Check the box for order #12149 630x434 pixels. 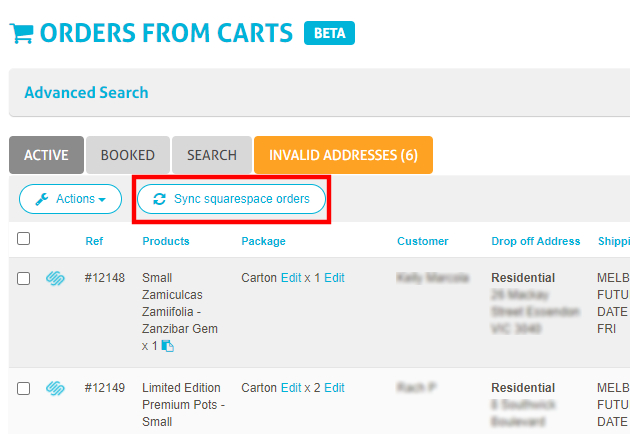click(x=24, y=388)
